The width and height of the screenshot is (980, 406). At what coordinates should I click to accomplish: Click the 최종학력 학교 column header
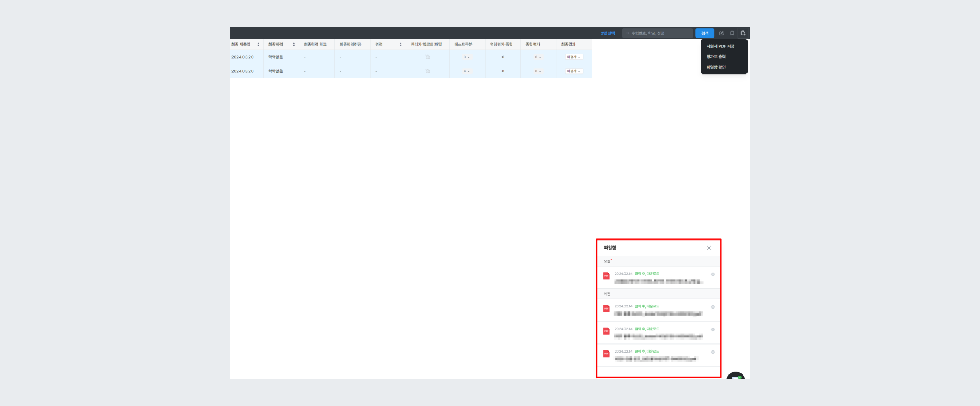[315, 45]
